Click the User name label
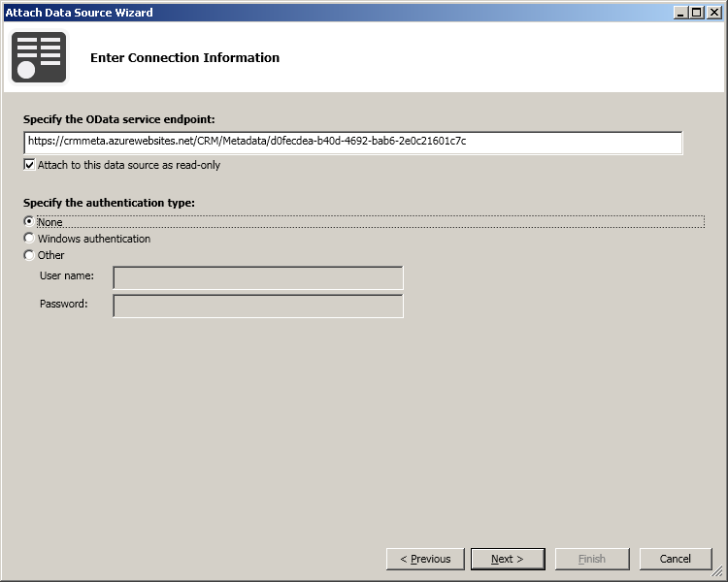 [x=67, y=276]
